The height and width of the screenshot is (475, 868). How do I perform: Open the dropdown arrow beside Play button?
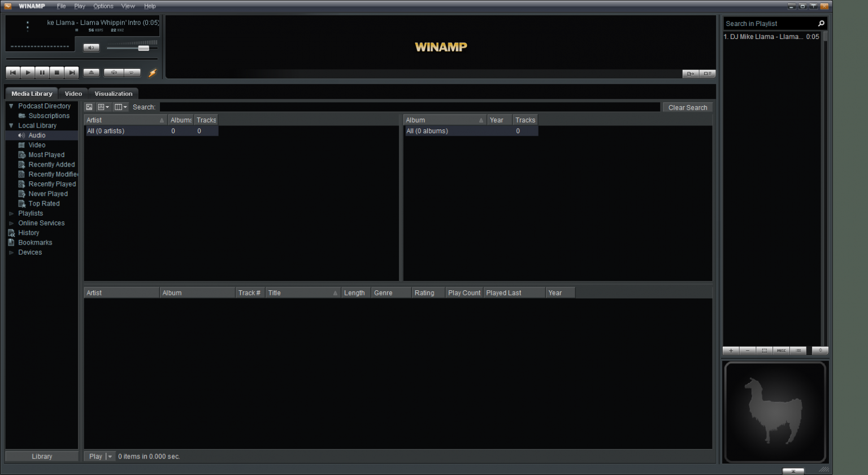[x=110, y=456]
